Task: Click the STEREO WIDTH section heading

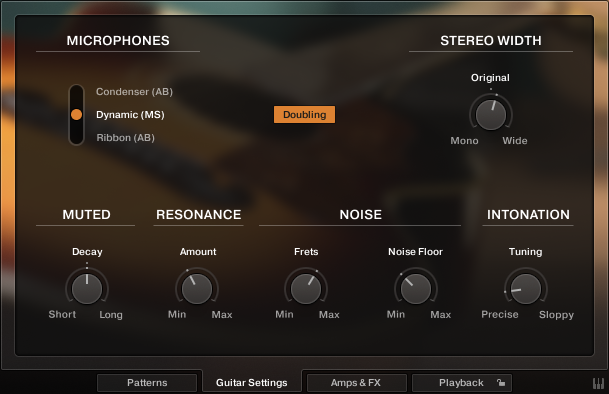Action: tap(491, 41)
